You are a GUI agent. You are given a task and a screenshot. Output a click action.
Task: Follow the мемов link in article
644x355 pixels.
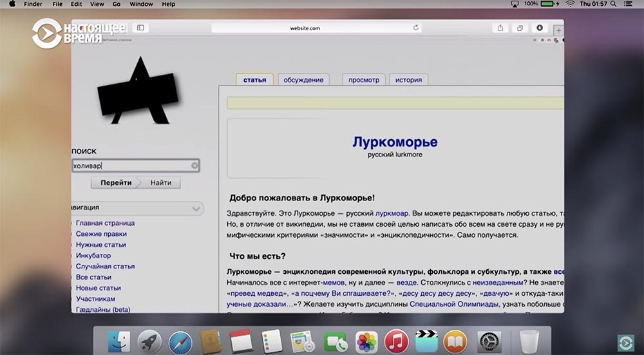[x=334, y=282]
